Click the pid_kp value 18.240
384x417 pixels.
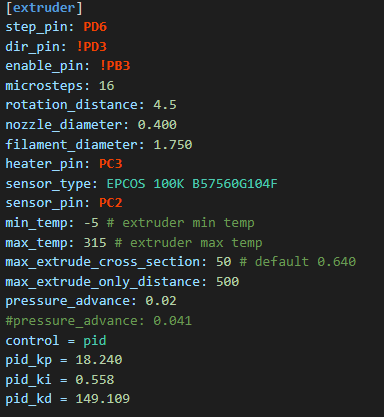[x=99, y=360]
